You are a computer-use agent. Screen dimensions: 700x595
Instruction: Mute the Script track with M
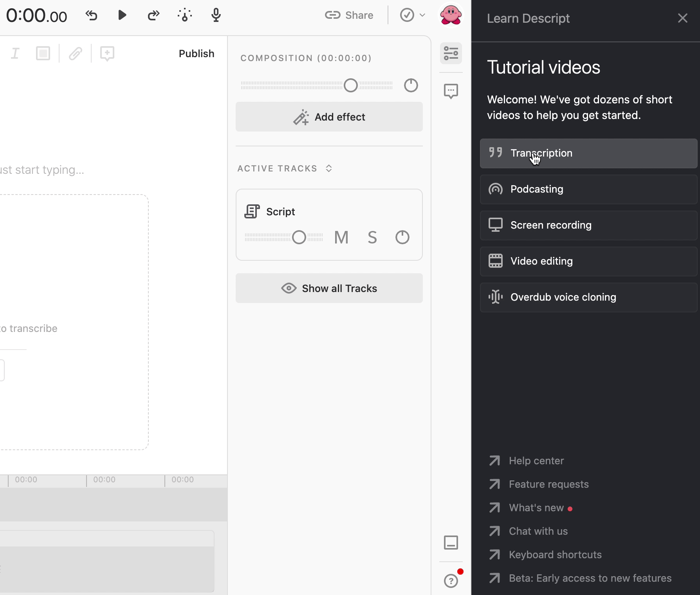[x=341, y=237]
